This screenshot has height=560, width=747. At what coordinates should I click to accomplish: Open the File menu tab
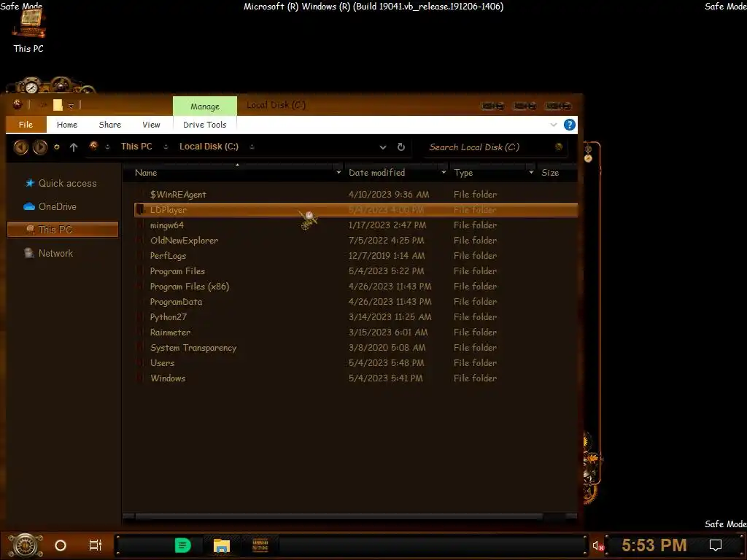[26, 125]
